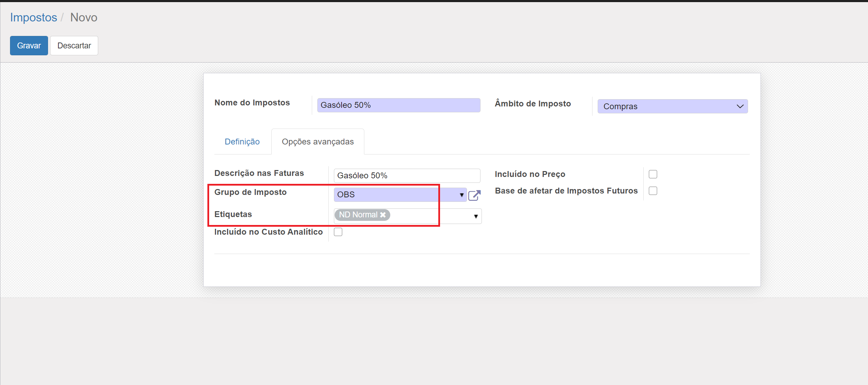Click the Novo breadcrumb text
Screen dimensions: 868x385
pyautogui.click(x=84, y=17)
